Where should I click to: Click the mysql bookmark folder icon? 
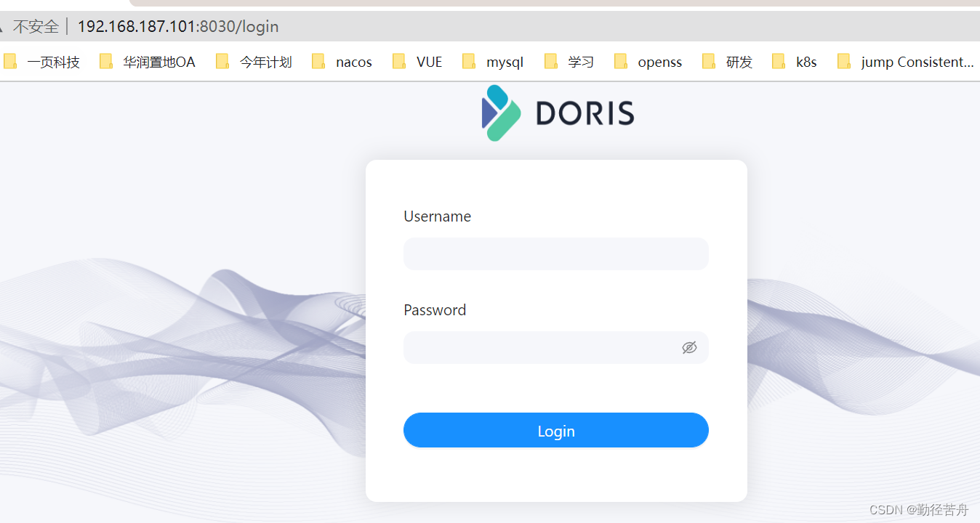click(469, 62)
